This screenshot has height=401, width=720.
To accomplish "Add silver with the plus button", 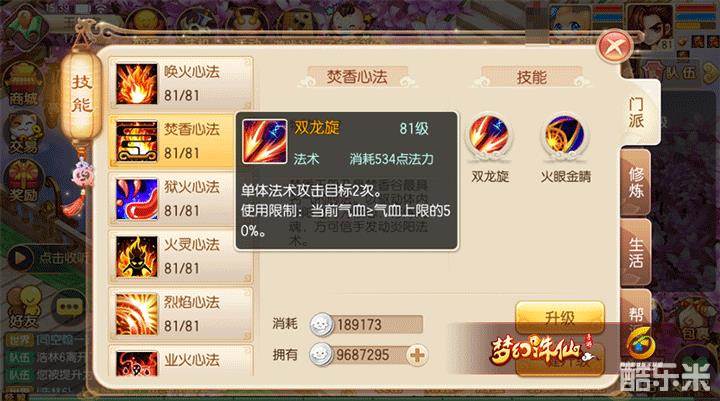I will (417, 355).
